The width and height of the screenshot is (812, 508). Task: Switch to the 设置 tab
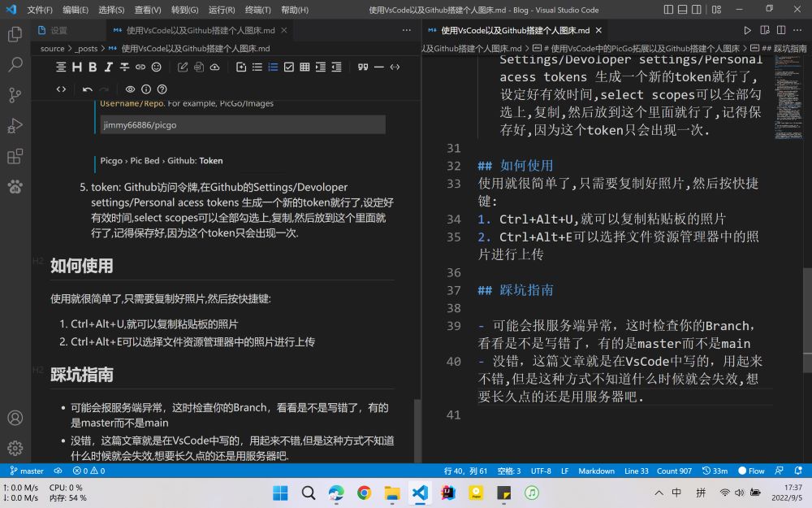[x=58, y=30]
